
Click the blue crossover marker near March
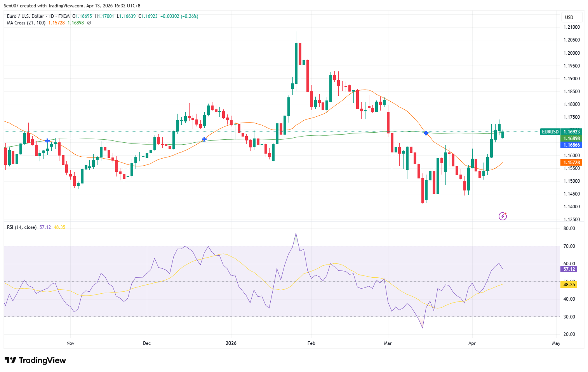tap(426, 133)
